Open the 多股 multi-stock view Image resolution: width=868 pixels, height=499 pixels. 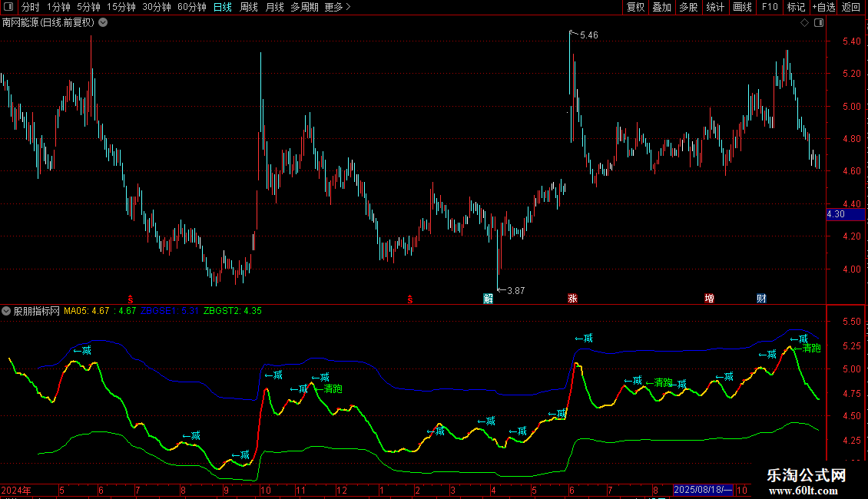688,7
